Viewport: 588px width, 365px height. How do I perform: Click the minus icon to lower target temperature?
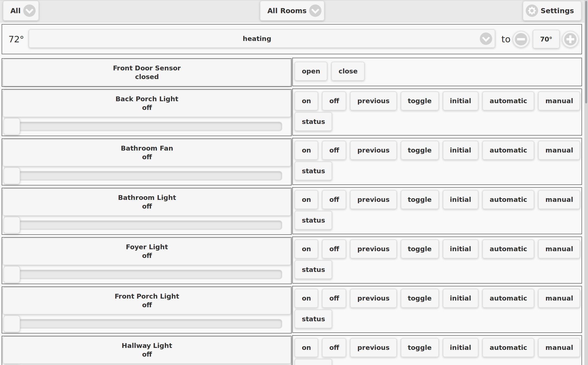pyautogui.click(x=521, y=39)
